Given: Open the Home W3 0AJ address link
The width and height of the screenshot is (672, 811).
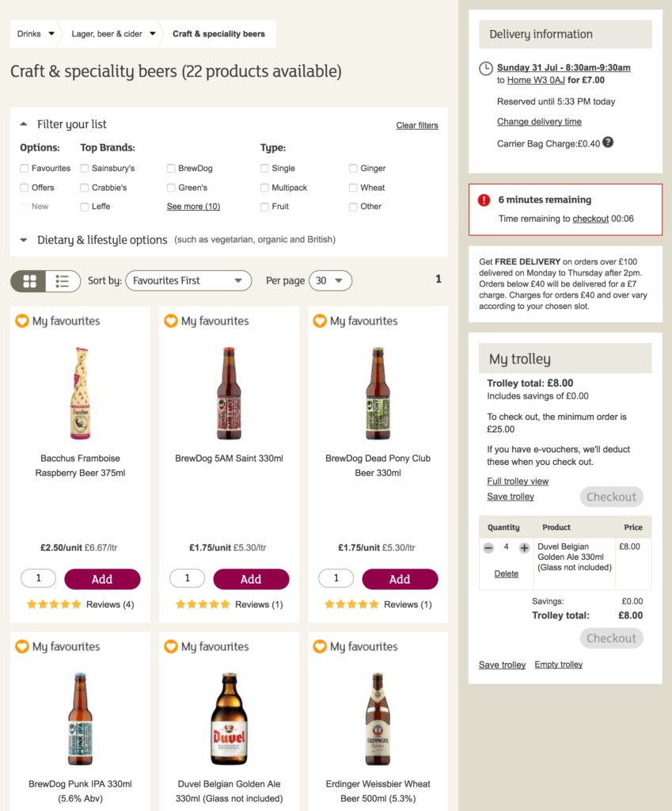Looking at the screenshot, I should pyautogui.click(x=536, y=80).
